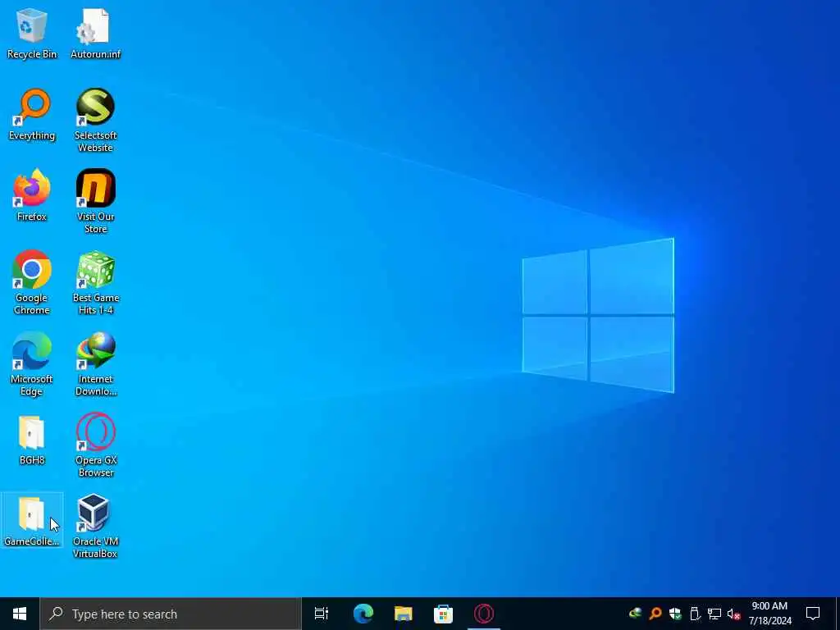Select the Google Chrome desktop shortcut
Image resolution: width=840 pixels, height=630 pixels.
point(32,283)
